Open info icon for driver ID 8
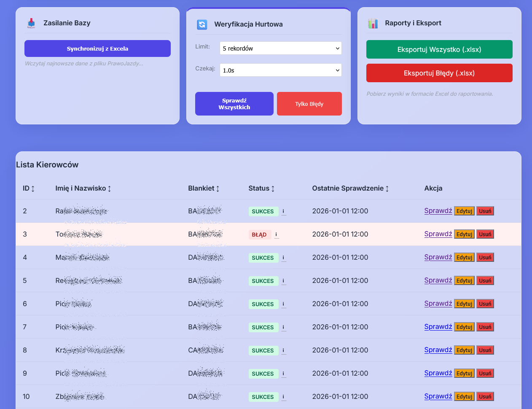The image size is (532, 409). tap(283, 350)
